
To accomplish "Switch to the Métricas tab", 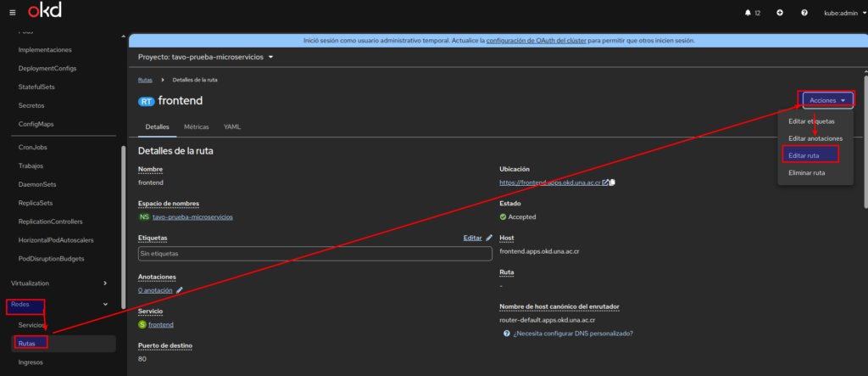I will (196, 126).
